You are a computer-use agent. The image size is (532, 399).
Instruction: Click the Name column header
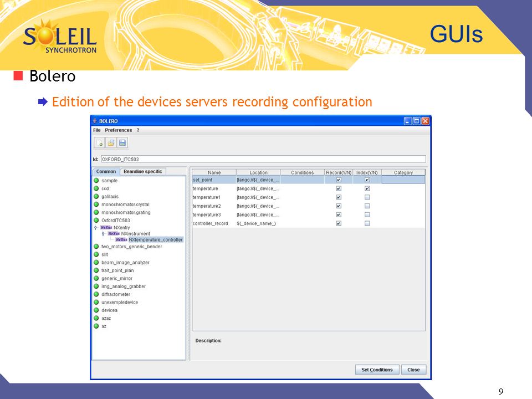click(214, 172)
